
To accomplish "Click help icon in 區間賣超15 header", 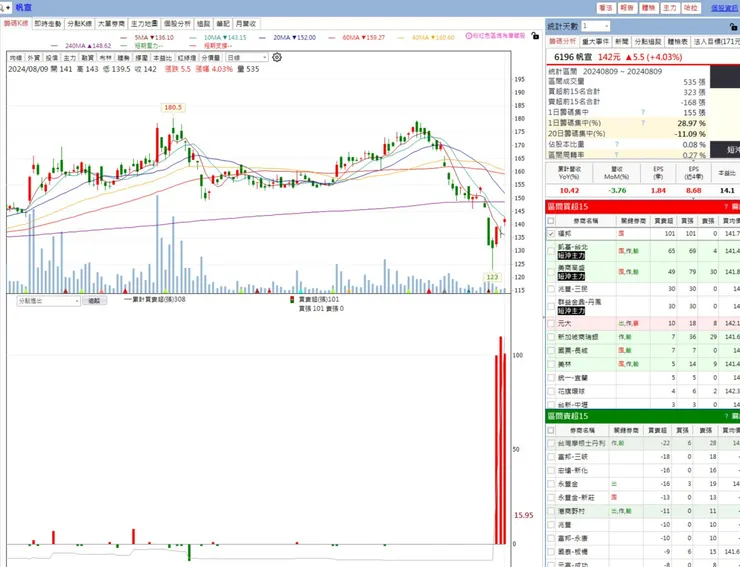I will 726,416.
